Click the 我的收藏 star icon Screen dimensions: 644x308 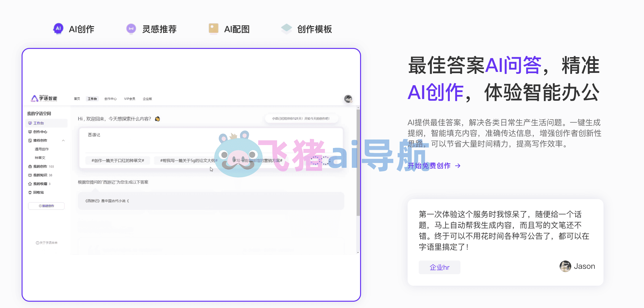click(30, 184)
